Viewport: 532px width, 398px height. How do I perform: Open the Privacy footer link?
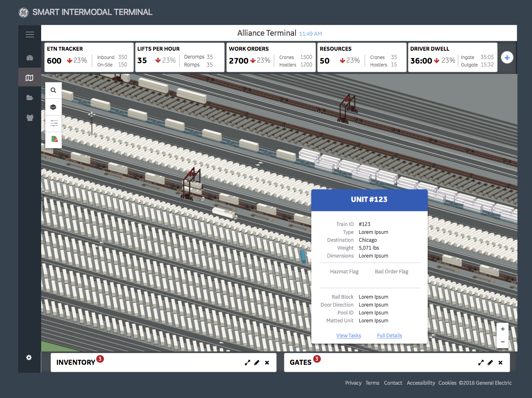(353, 383)
